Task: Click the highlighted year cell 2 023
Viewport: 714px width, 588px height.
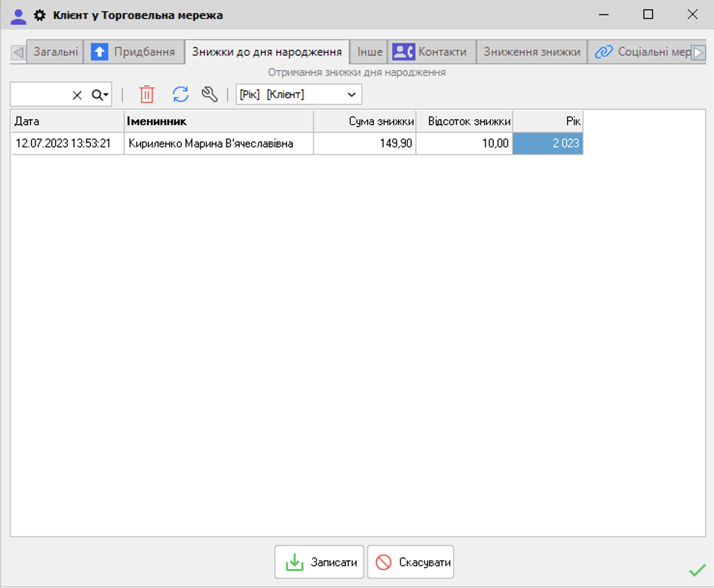Action: (548, 143)
